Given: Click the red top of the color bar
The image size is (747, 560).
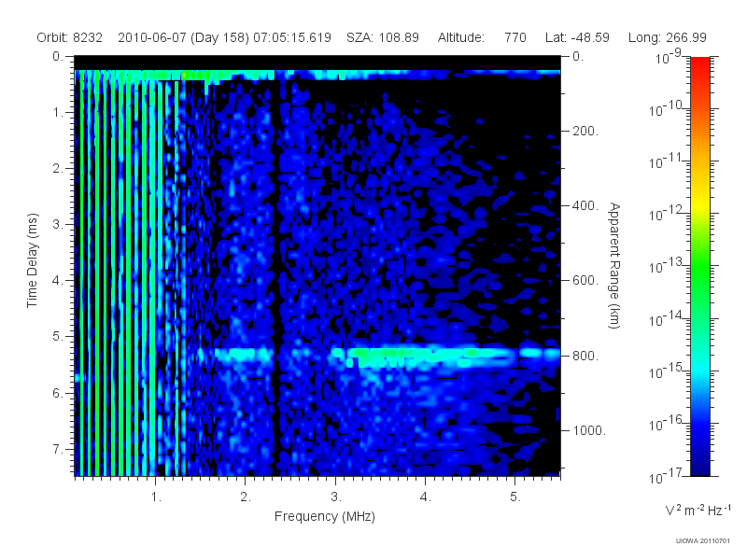Looking at the screenshot, I should [x=699, y=66].
